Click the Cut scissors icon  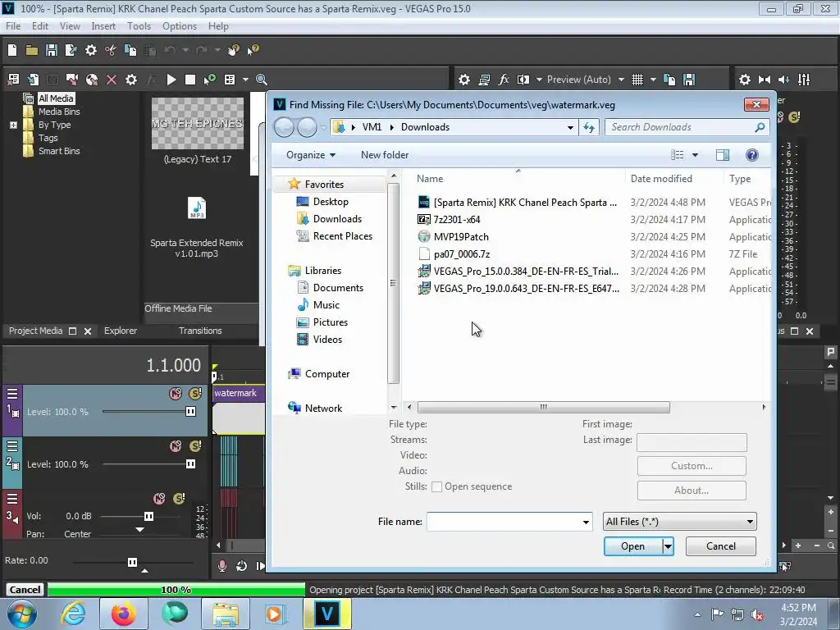[111, 50]
